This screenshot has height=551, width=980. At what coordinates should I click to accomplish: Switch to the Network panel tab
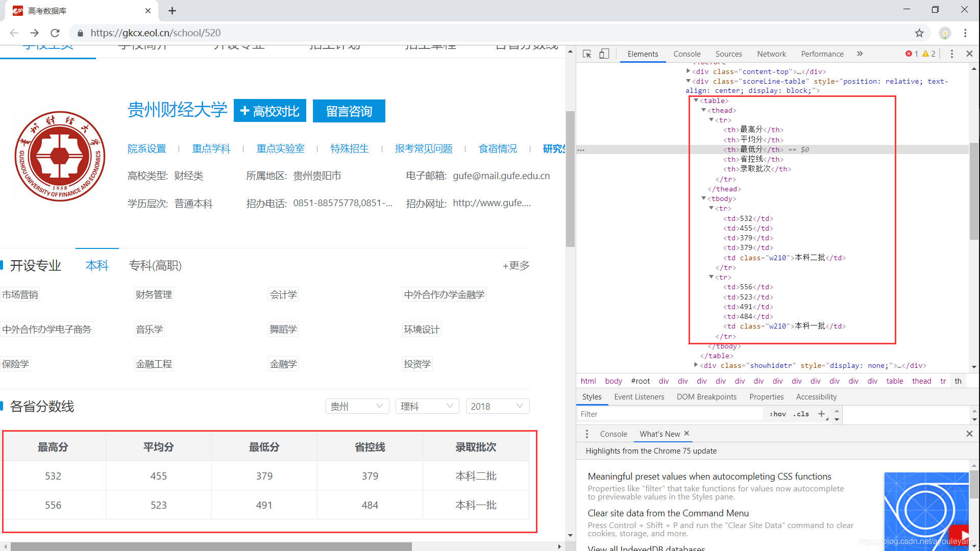771,54
